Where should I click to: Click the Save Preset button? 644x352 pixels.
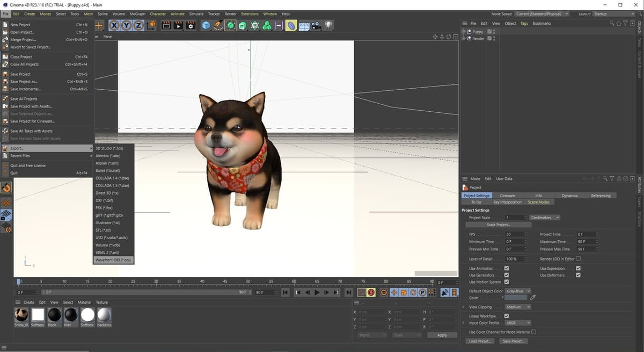pos(513,341)
